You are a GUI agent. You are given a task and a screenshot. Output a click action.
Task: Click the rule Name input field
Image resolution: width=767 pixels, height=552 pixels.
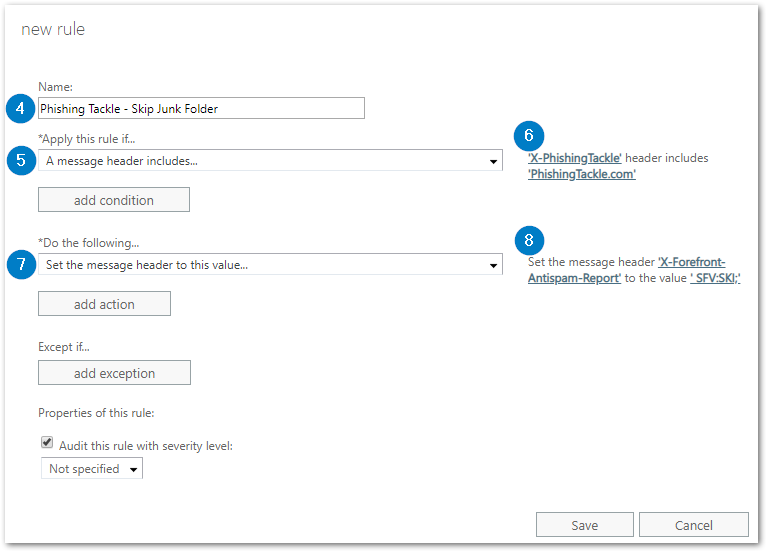(x=201, y=108)
